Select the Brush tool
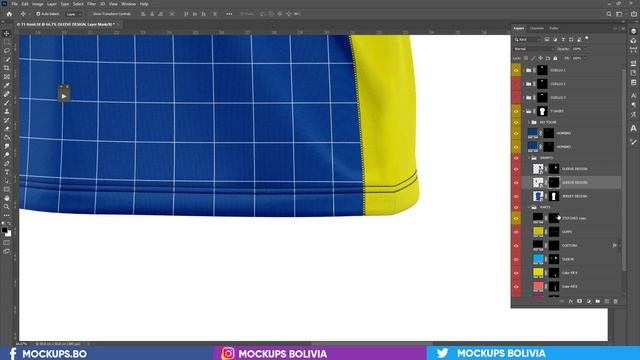The height and width of the screenshot is (360, 640). [7, 103]
